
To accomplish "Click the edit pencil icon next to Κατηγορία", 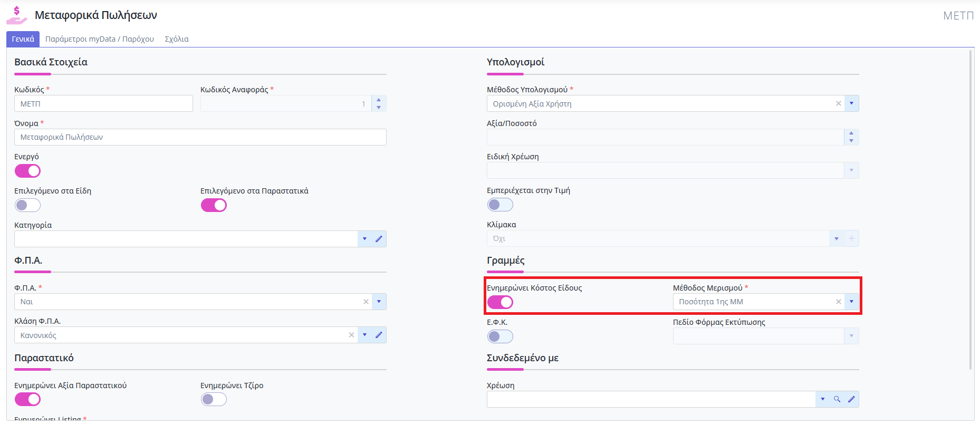I will pyautogui.click(x=379, y=239).
